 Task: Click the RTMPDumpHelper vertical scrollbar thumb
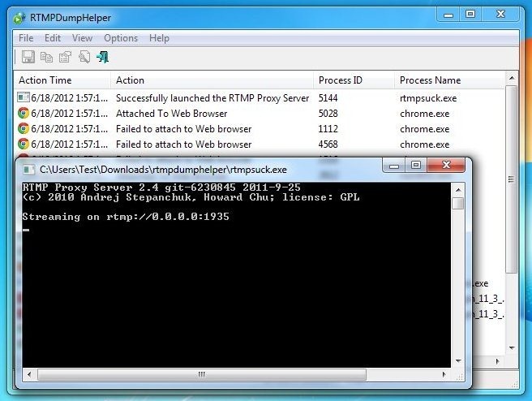click(x=511, y=179)
